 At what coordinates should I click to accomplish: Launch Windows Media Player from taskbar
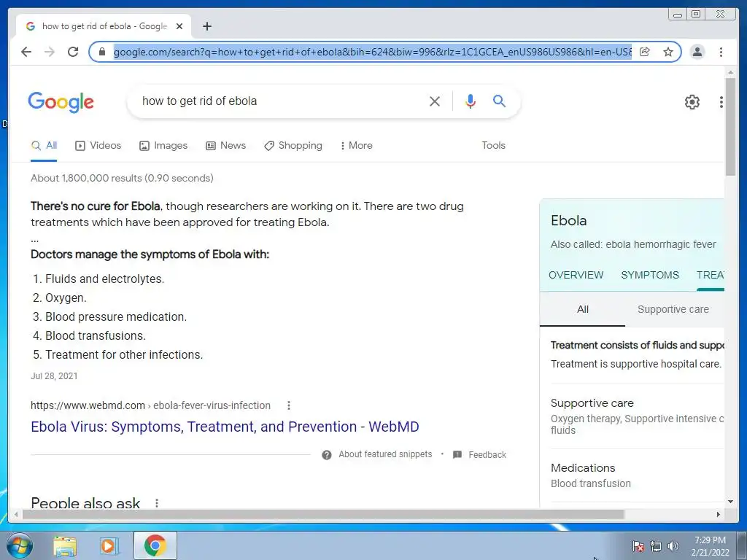click(109, 545)
